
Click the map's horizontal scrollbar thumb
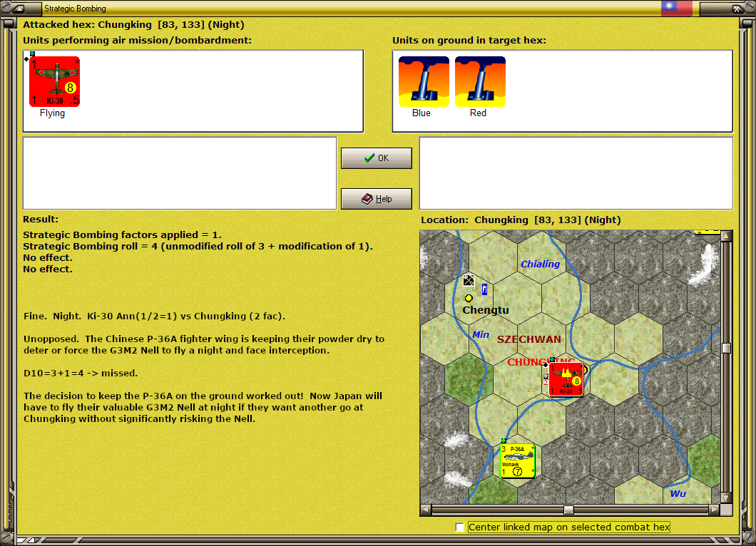coord(569,510)
